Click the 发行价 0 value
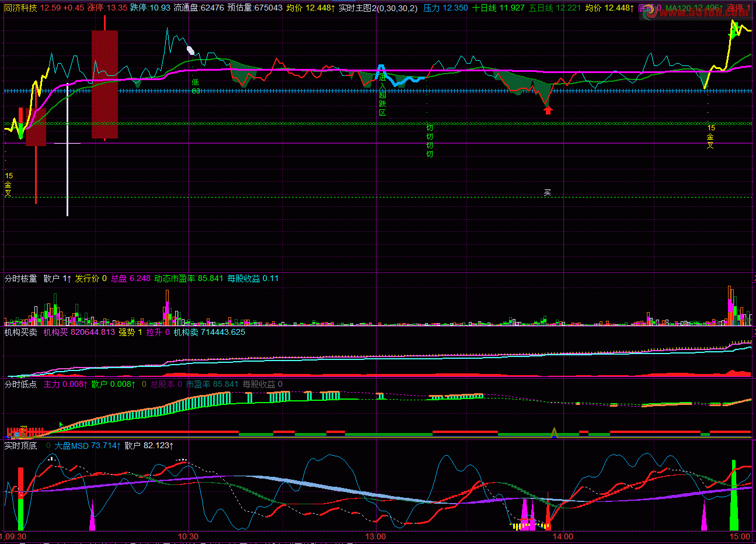 (x=91, y=279)
